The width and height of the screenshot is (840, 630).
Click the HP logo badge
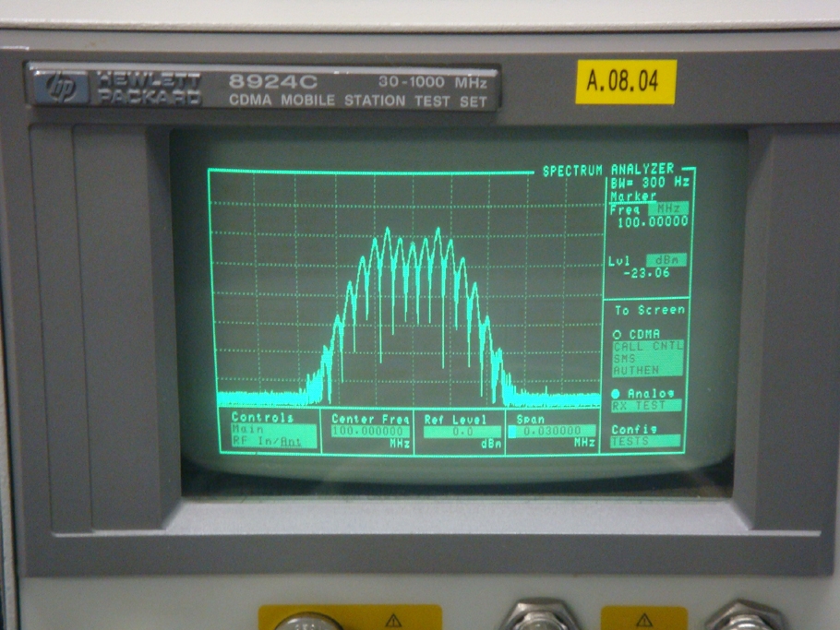tap(61, 88)
